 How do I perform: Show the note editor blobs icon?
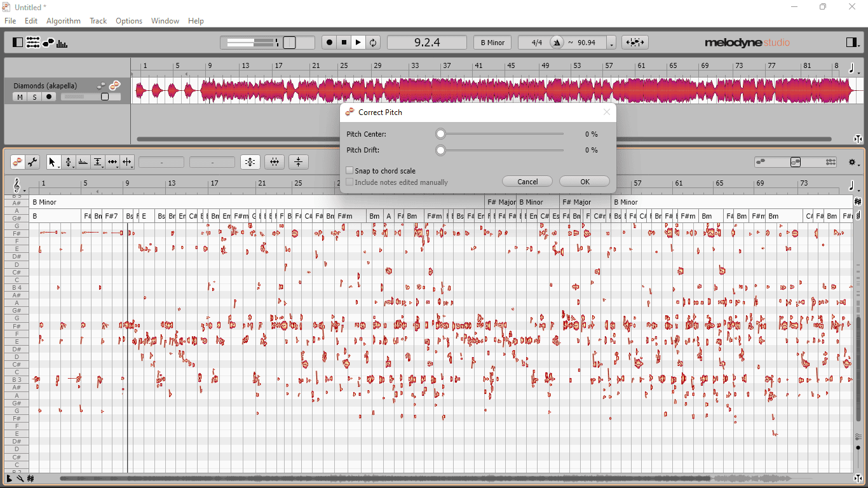click(48, 43)
